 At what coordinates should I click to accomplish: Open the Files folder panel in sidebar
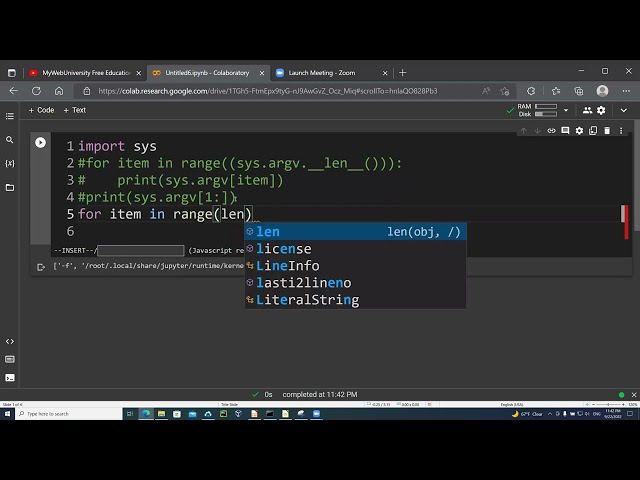click(10, 187)
